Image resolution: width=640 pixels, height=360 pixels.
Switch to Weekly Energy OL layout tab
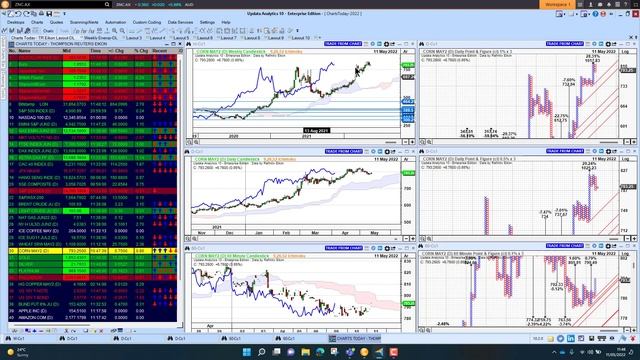coord(100,38)
